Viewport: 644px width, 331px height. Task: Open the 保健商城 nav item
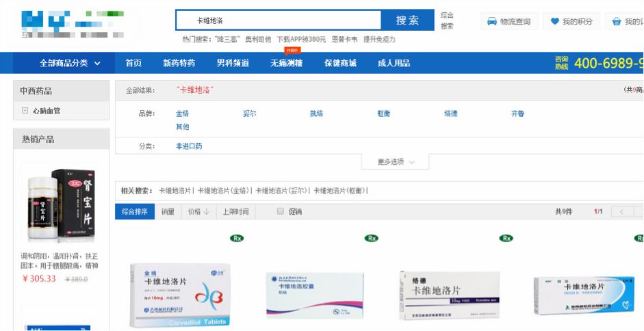click(x=340, y=63)
